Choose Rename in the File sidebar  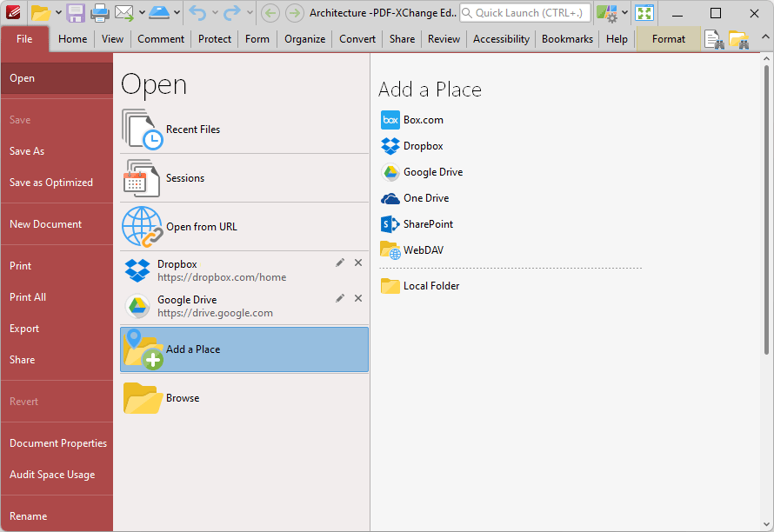click(x=57, y=516)
